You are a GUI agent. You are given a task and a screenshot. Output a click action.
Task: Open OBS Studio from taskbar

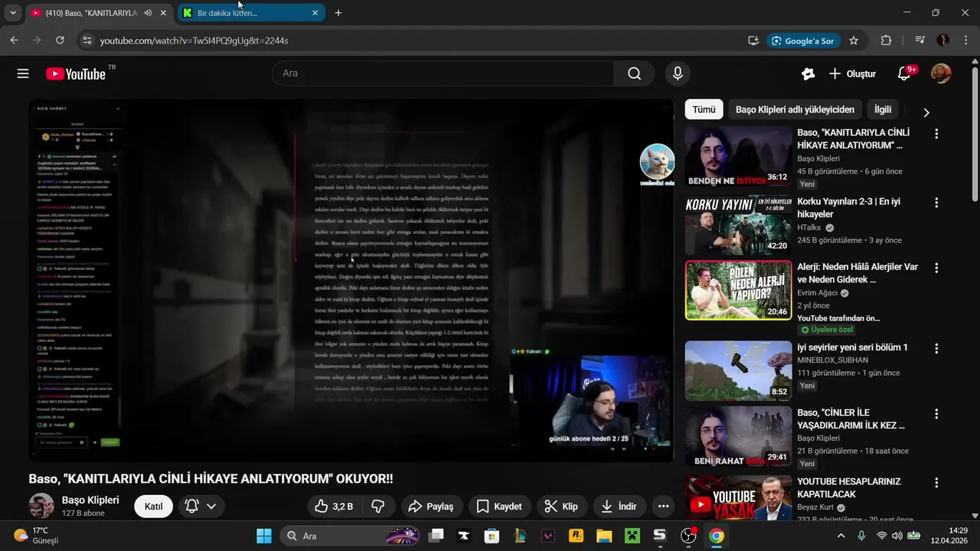coord(688,536)
